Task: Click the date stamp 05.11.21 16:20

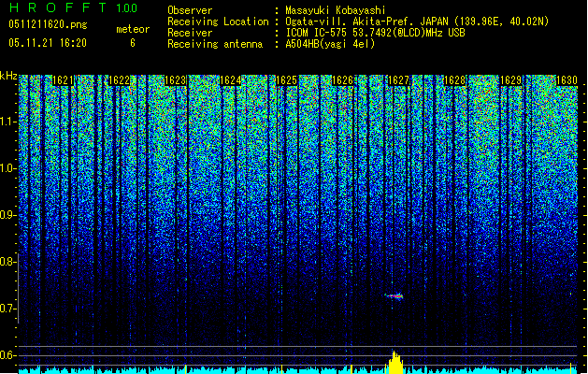Action: click(x=48, y=43)
